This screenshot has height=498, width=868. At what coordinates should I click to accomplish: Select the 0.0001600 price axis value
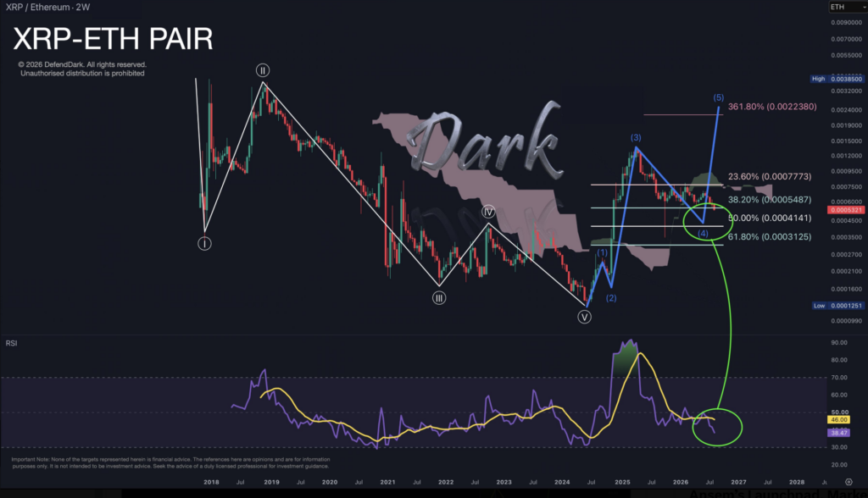[x=847, y=289]
